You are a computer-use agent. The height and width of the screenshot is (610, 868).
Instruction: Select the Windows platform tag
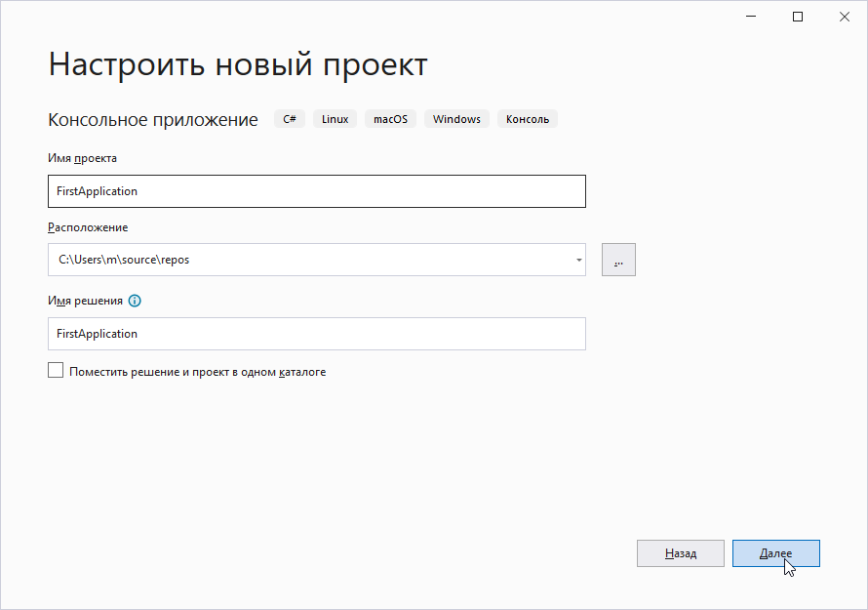456,119
